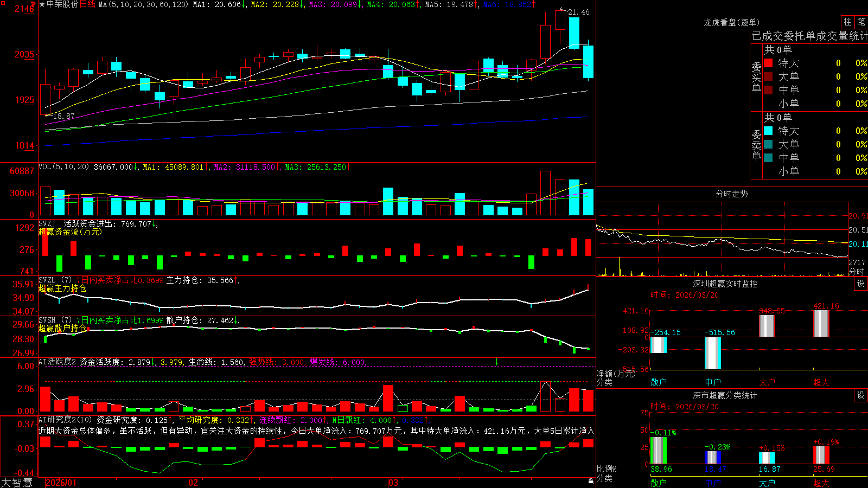Screen dimensions: 868x488
Task: Click the 03 month marker on the time axis
Action: (x=393, y=483)
